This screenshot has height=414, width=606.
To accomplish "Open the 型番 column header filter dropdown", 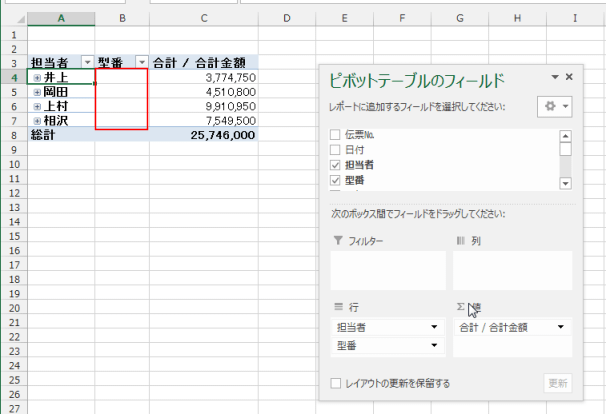I will tap(141, 63).
